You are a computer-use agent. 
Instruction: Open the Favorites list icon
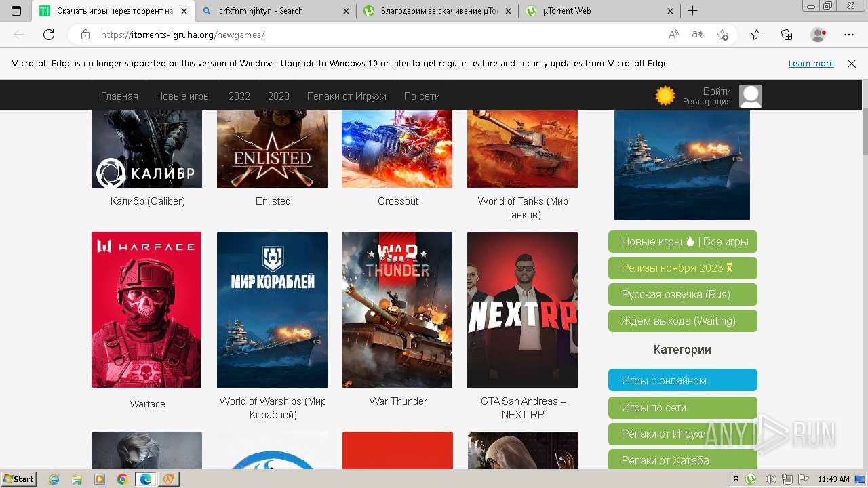pyautogui.click(x=757, y=35)
